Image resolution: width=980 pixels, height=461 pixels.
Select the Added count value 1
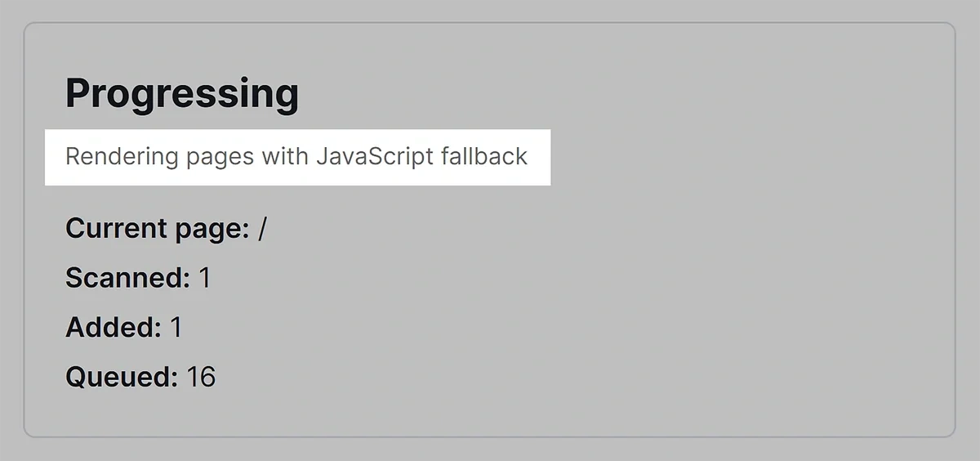pyautogui.click(x=176, y=328)
